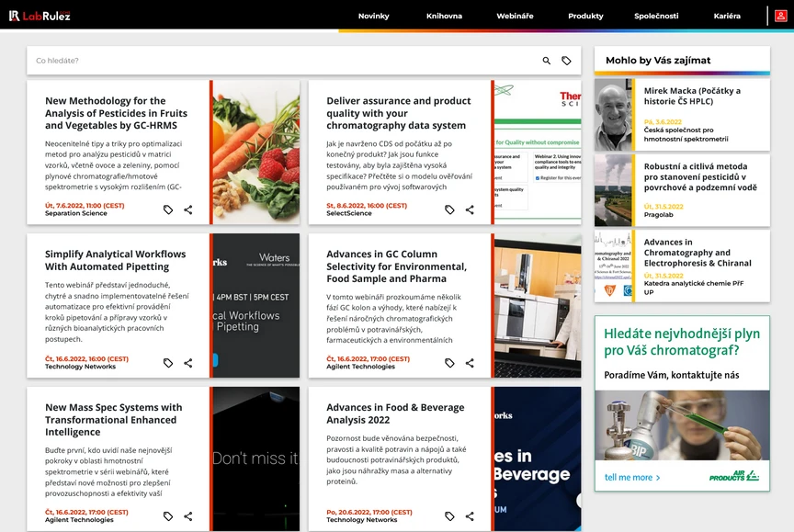The height and width of the screenshot is (532, 794).
Task: Type in the 'Co hledáte?' search field
Action: click(276, 61)
